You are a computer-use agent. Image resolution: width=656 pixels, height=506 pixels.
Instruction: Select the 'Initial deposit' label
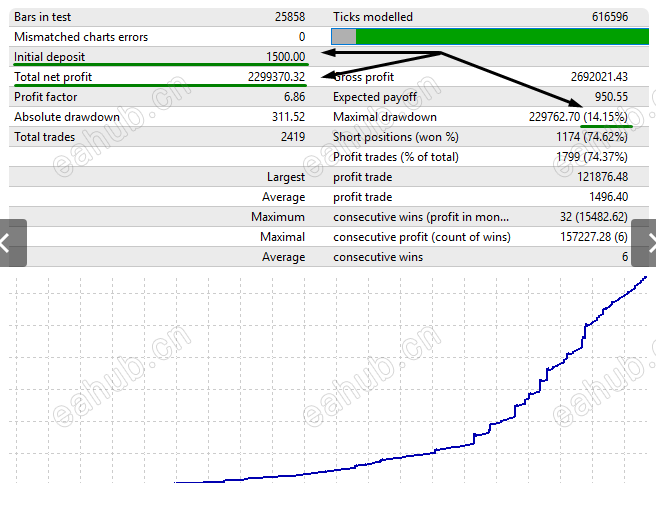coord(49,57)
